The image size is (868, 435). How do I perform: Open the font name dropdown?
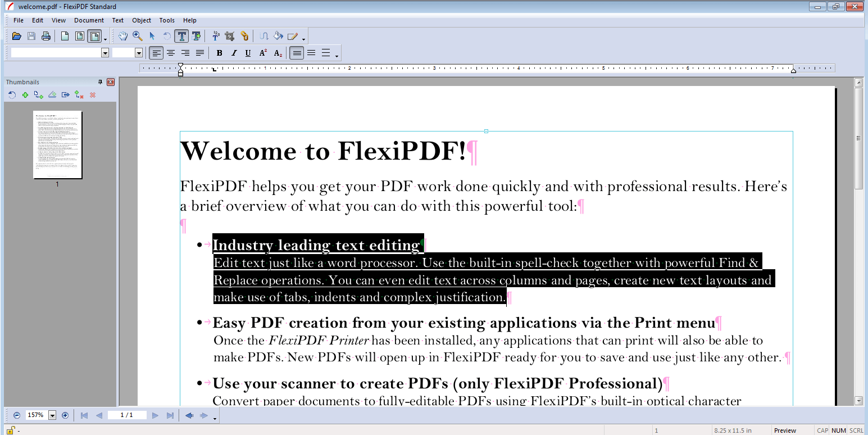(105, 53)
